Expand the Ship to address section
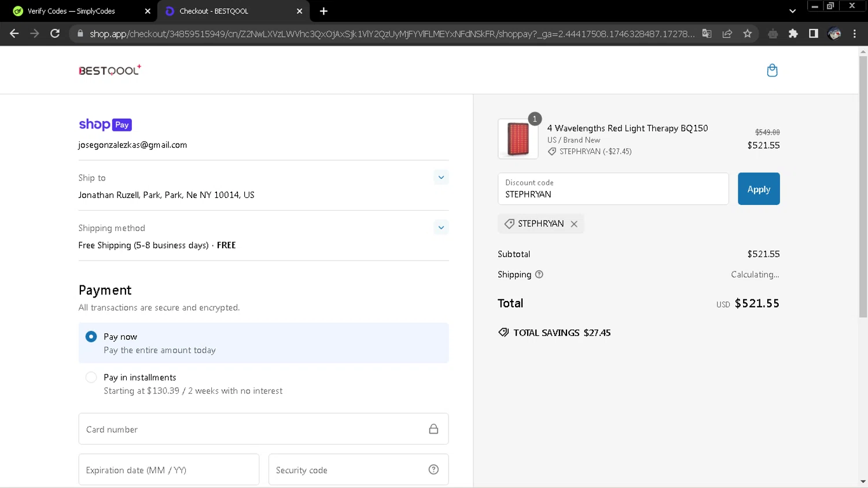 click(441, 177)
